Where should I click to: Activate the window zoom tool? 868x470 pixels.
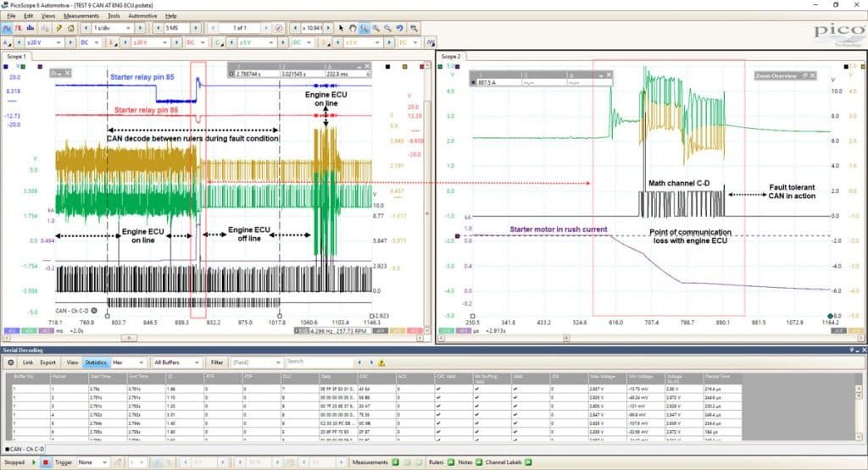[364, 28]
